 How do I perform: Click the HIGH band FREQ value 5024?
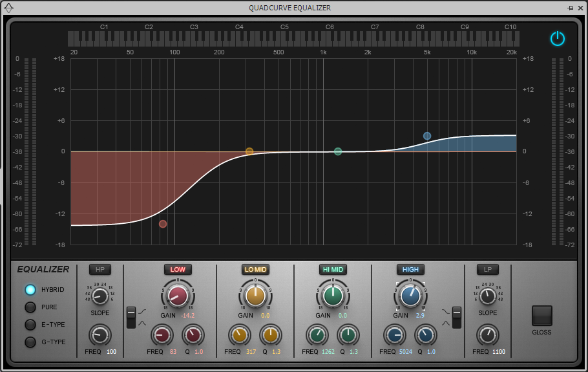pyautogui.click(x=404, y=351)
